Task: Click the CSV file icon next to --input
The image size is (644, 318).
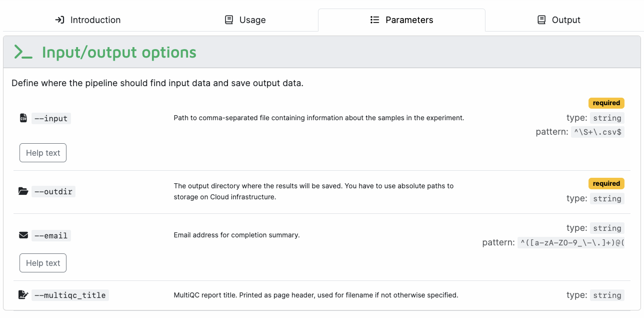Action: pyautogui.click(x=23, y=118)
